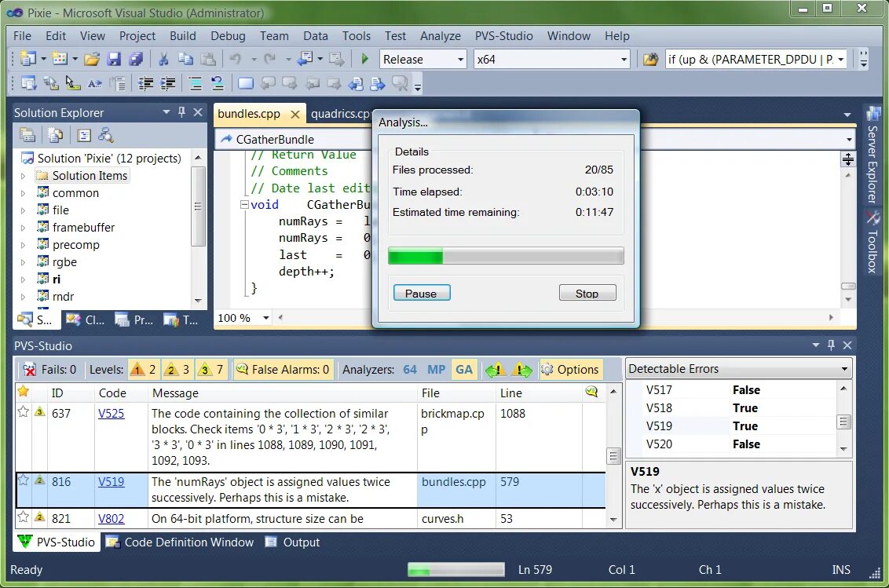Click the Find in Files icon
Image resolution: width=889 pixels, height=588 pixels.
click(650, 59)
